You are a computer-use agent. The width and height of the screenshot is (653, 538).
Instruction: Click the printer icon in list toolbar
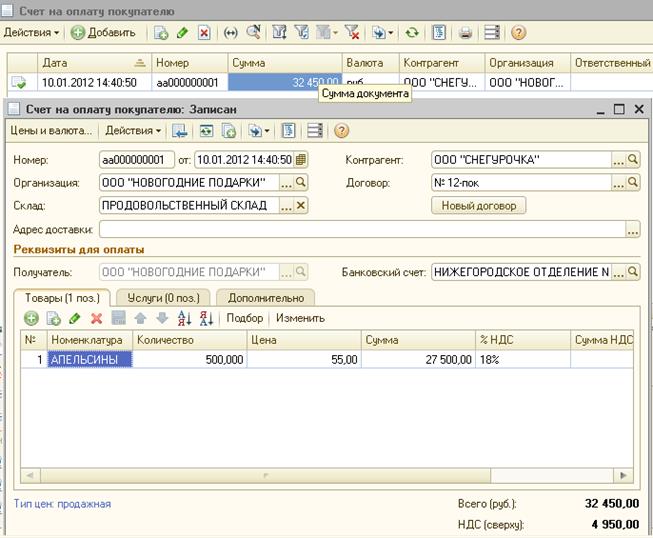(465, 32)
